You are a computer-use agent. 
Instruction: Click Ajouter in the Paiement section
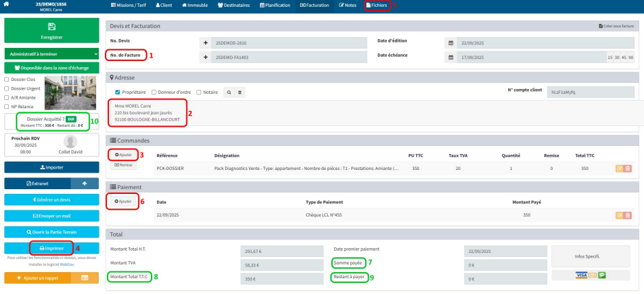pos(123,201)
